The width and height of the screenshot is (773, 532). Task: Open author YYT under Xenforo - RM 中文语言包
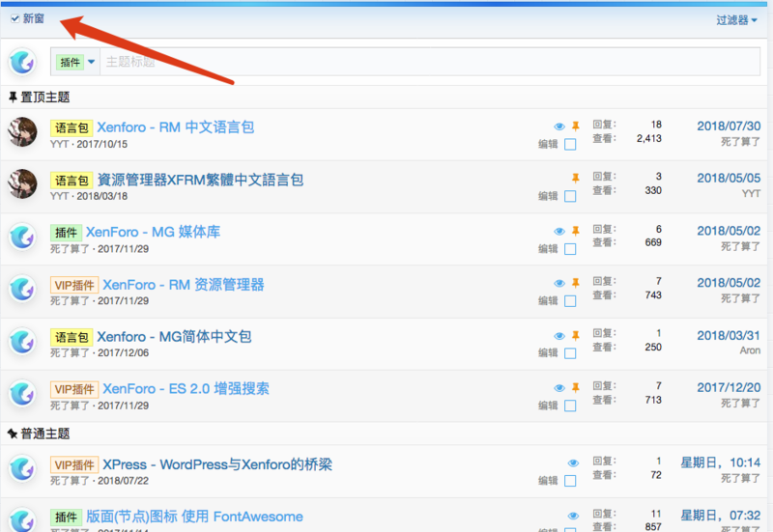[59, 144]
